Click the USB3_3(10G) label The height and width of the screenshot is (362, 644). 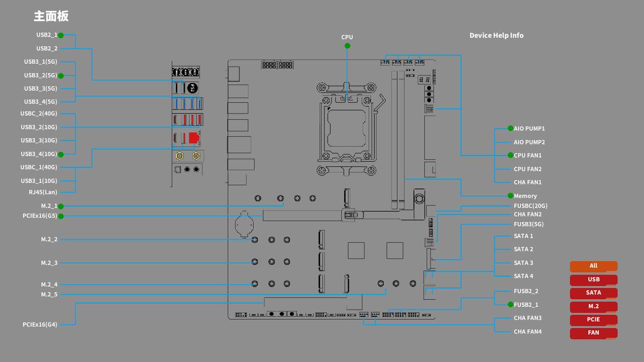39,141
